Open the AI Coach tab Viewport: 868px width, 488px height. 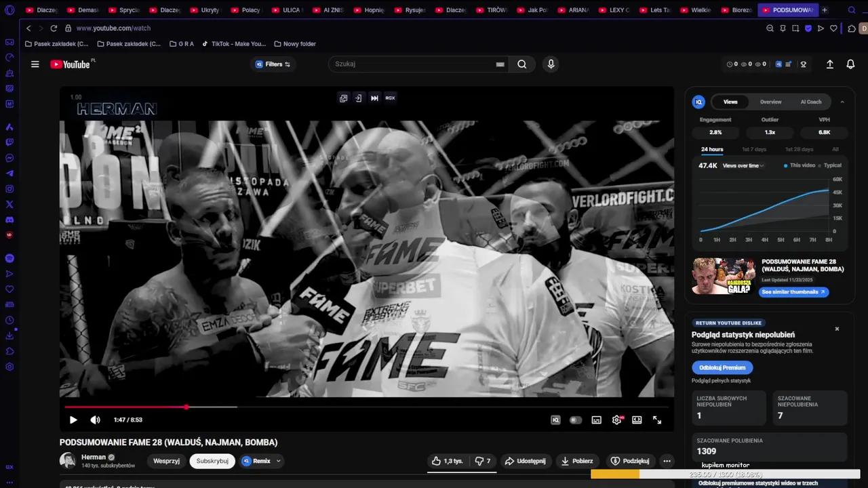pyautogui.click(x=811, y=102)
